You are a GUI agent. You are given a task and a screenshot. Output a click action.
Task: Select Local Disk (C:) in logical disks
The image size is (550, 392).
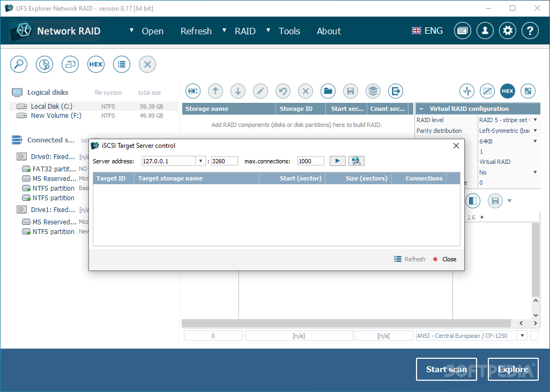pos(93,106)
